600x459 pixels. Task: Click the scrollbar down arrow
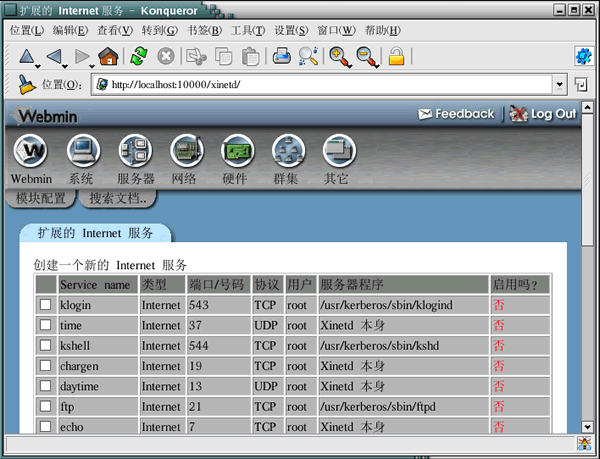[587, 426]
